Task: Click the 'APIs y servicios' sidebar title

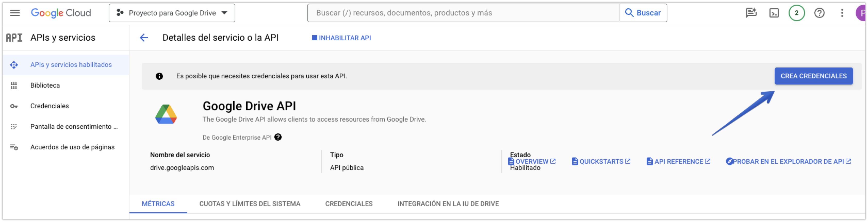Action: [x=63, y=38]
